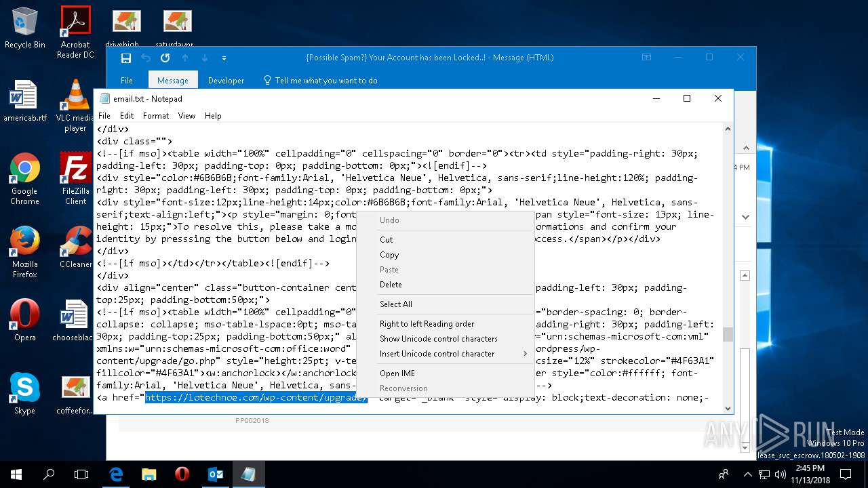
Task: Choose Open IME in context menu
Action: [x=445, y=373]
